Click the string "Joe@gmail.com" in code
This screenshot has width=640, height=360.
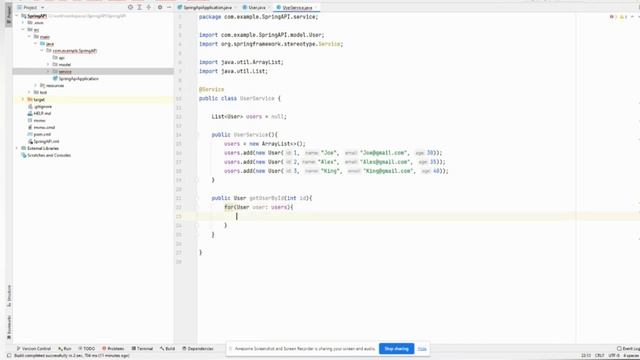384,153
